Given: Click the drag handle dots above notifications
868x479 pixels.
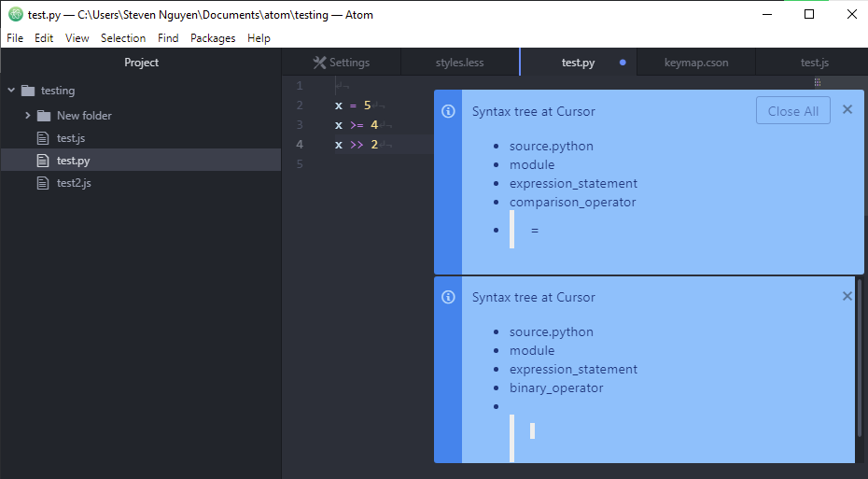Looking at the screenshot, I should click(x=817, y=82).
